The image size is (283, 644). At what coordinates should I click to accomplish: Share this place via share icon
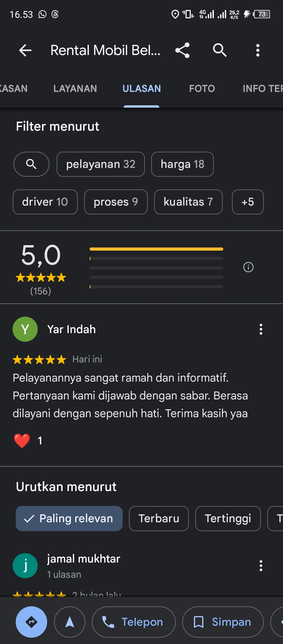[x=182, y=50]
